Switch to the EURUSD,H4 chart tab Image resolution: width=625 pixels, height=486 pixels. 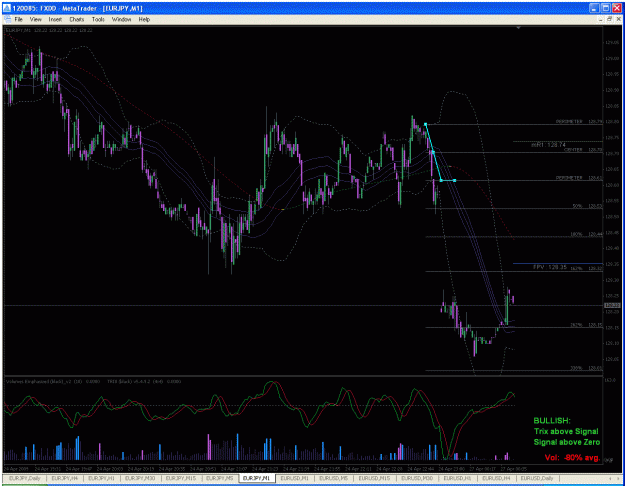(x=496, y=478)
